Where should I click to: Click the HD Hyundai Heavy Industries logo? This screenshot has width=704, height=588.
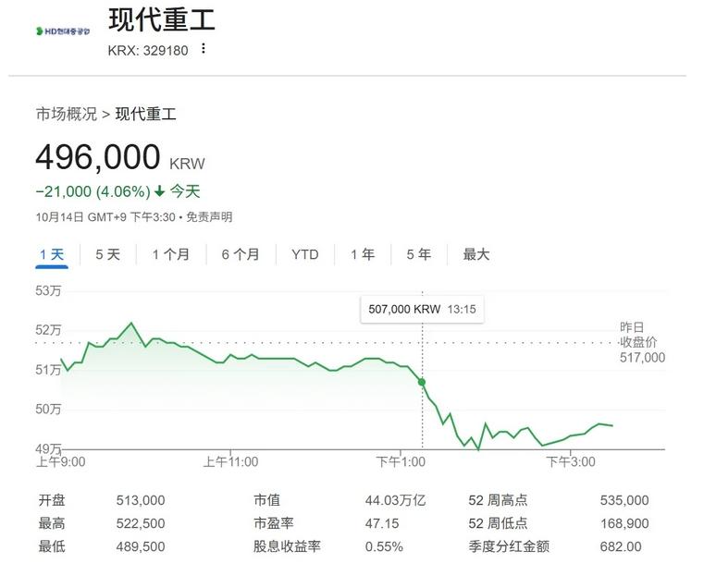coord(63,31)
